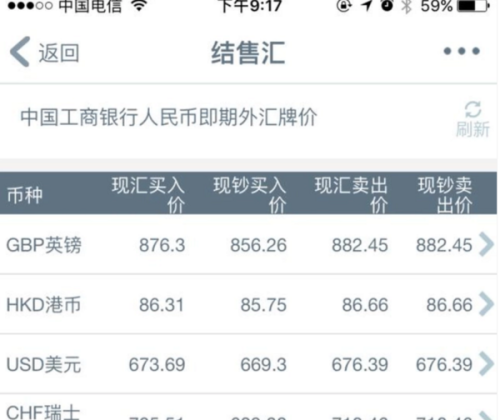
Task: Tap the Wi-Fi status icon
Action: 139,5
